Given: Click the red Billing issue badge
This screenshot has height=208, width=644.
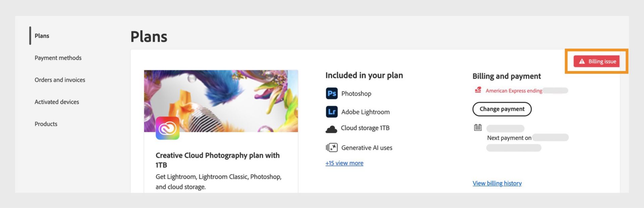Looking at the screenshot, I should pyautogui.click(x=596, y=61).
